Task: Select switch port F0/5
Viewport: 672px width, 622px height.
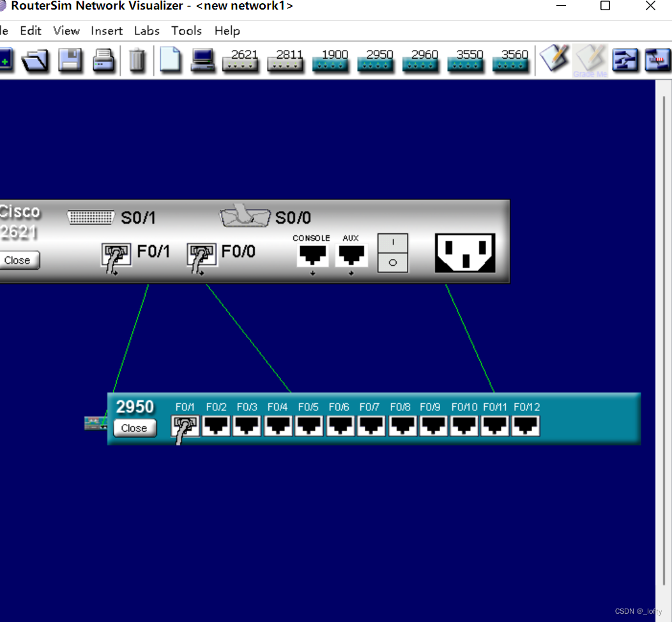Action: (309, 426)
